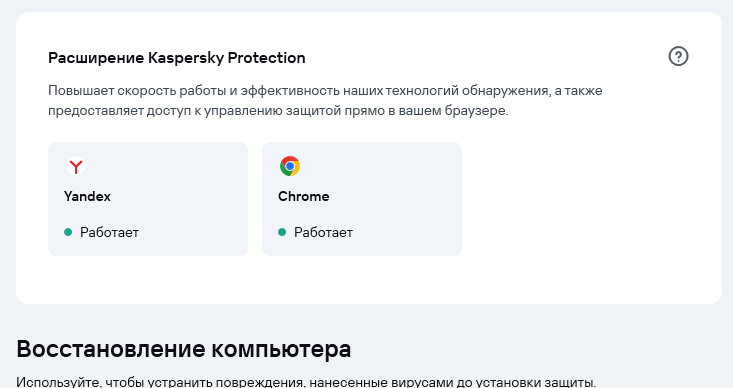
Task: Click the word компьютера in the large heading
Action: coord(281,349)
